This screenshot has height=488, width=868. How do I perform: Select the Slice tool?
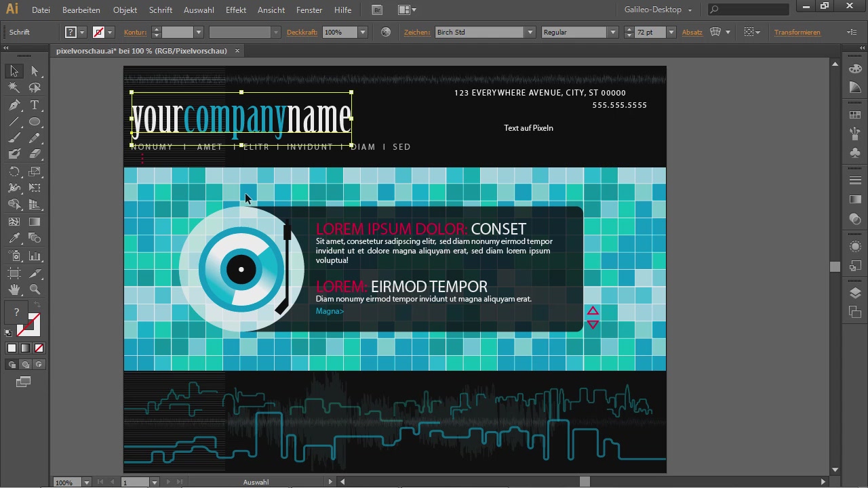[x=35, y=273]
